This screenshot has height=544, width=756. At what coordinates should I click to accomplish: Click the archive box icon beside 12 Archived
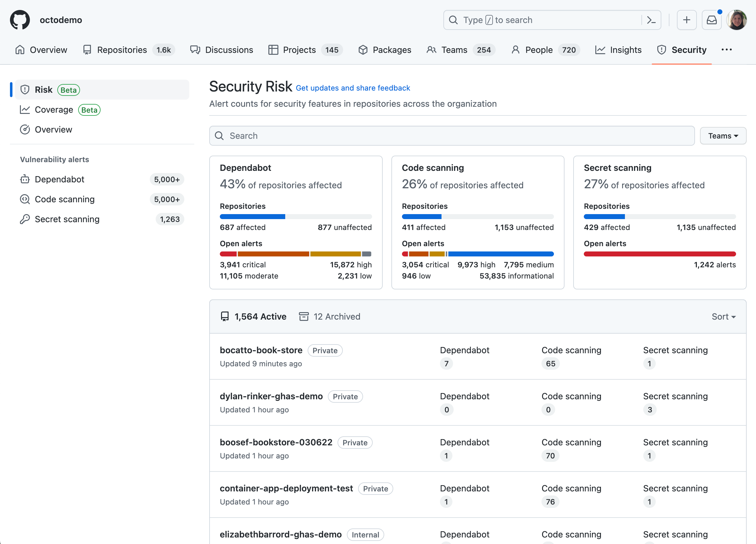[x=304, y=317]
